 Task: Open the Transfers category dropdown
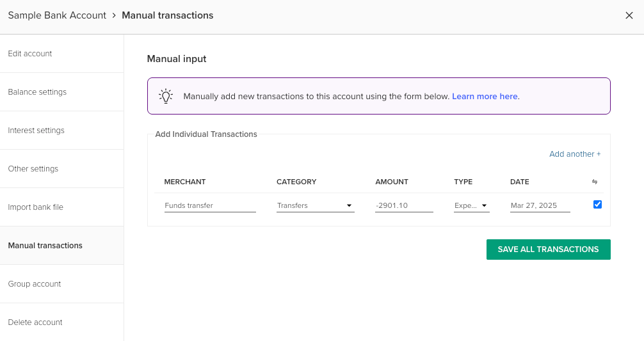pyautogui.click(x=315, y=205)
